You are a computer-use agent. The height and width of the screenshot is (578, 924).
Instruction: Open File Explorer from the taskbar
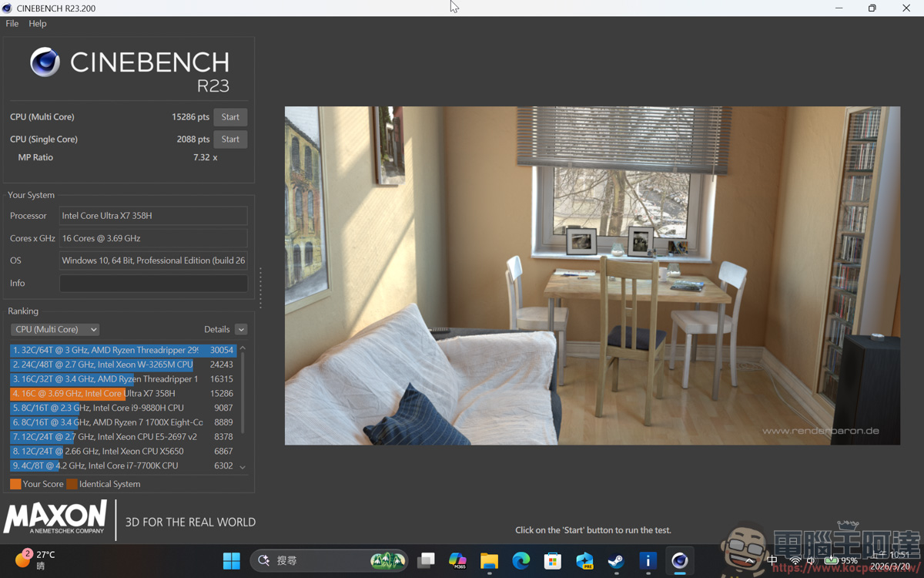coord(489,561)
